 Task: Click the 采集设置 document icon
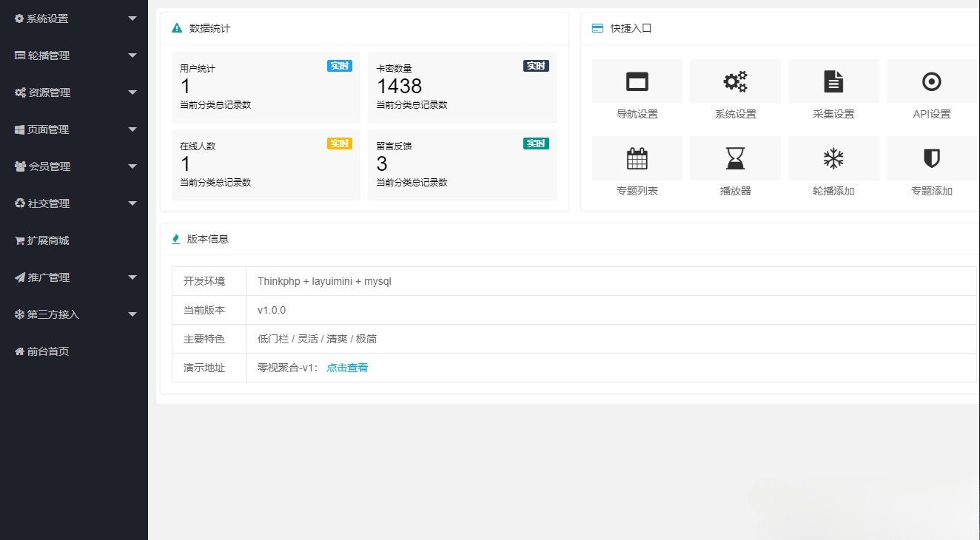[x=833, y=81]
